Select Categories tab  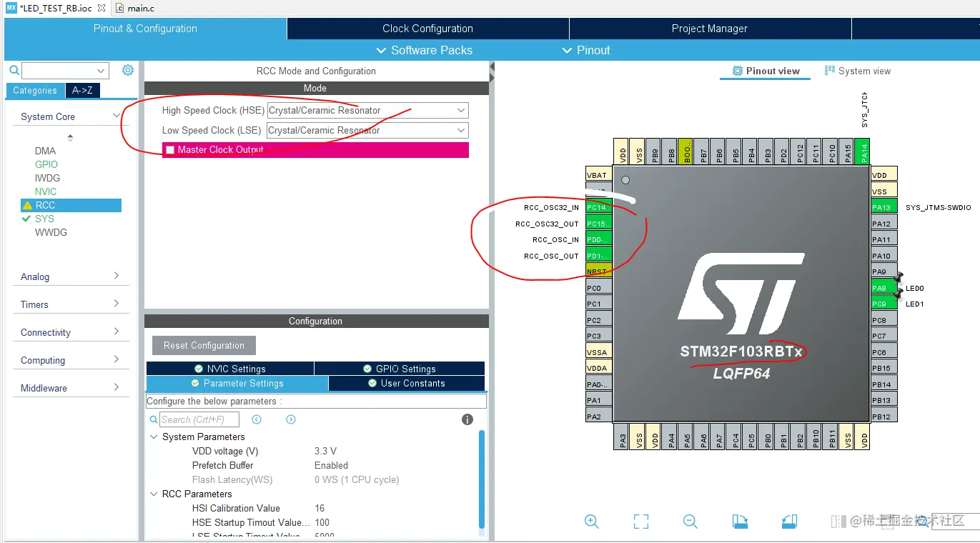point(34,90)
